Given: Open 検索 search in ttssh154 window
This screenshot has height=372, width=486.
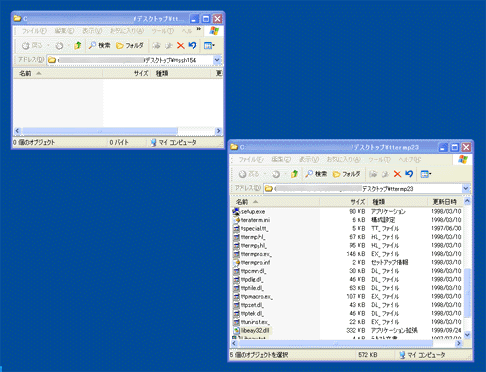Looking at the screenshot, I should (99, 45).
